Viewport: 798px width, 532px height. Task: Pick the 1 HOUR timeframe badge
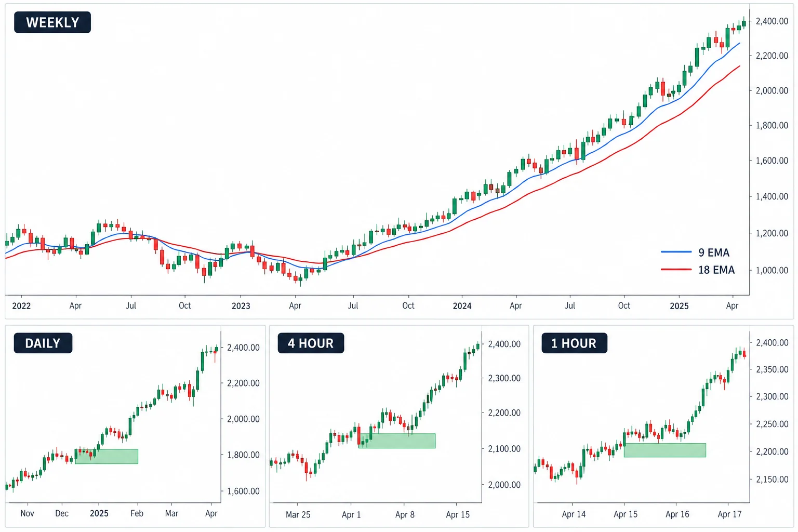click(574, 343)
